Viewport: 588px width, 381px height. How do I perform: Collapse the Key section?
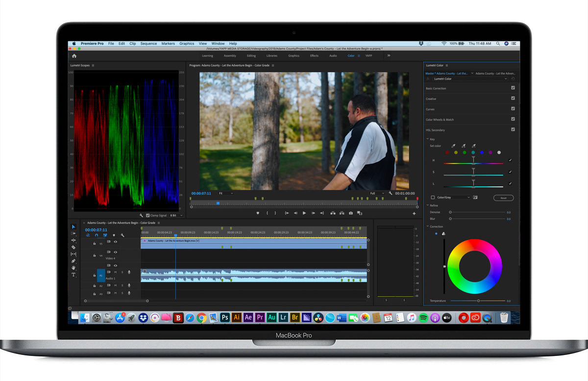point(427,139)
